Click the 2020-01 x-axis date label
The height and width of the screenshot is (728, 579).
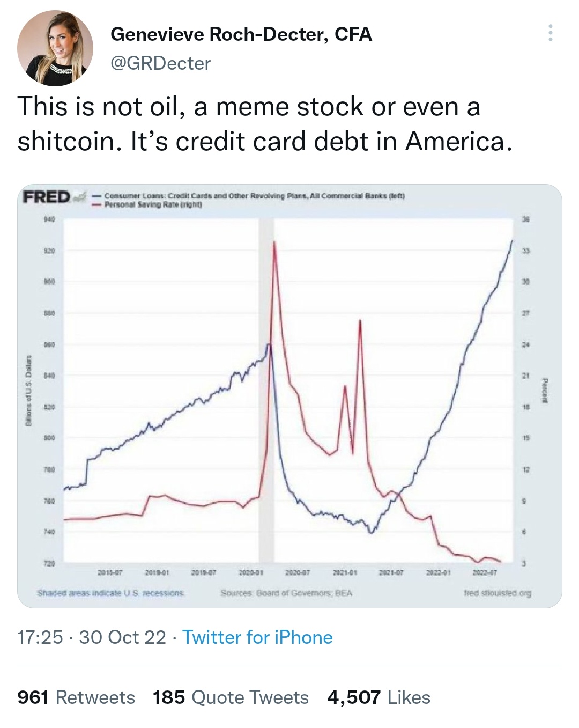point(249,572)
